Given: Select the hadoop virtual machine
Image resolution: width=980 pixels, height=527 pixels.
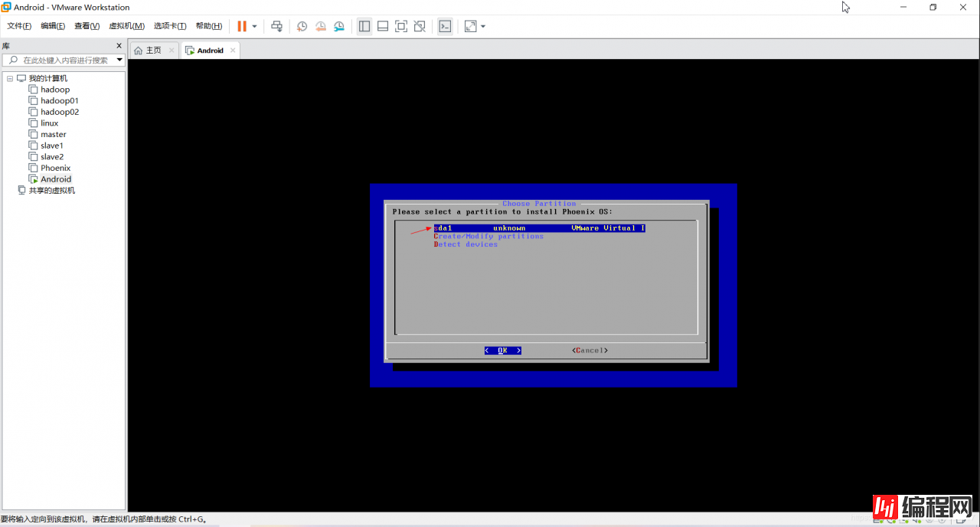Looking at the screenshot, I should click(x=55, y=90).
